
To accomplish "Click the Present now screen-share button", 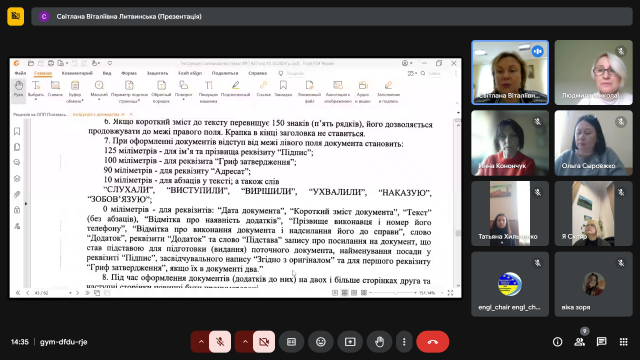I will coord(350,342).
